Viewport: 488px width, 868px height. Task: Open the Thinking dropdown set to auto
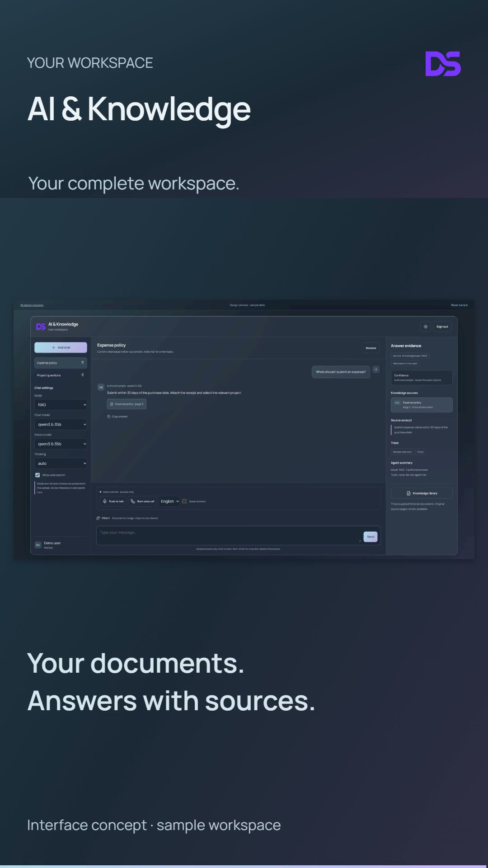pos(61,463)
